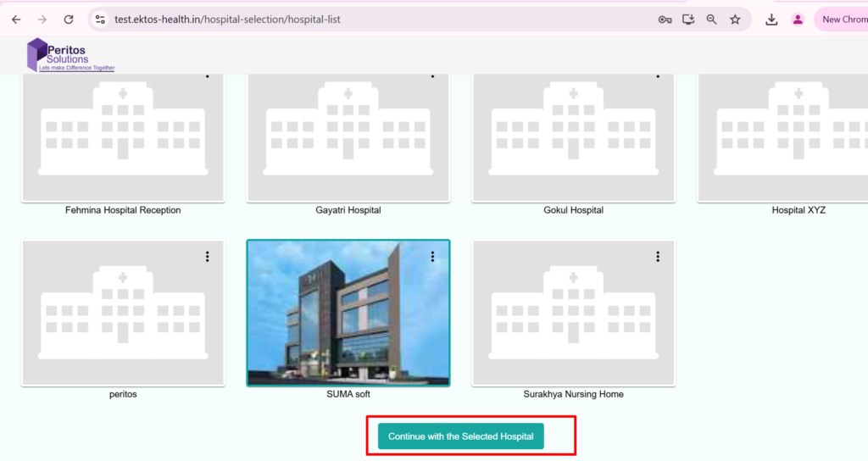Viewport: 868px width, 461px height.
Task: Open the Chrome downloads icon
Action: point(771,19)
